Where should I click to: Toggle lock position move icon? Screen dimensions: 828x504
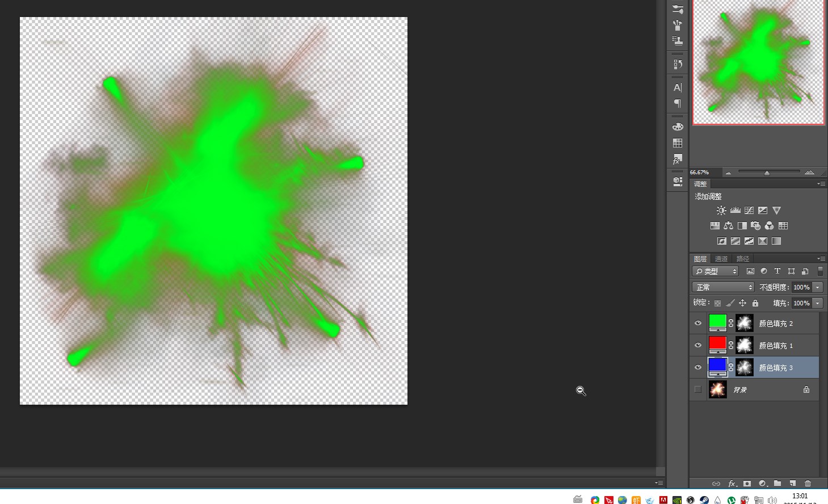742,303
